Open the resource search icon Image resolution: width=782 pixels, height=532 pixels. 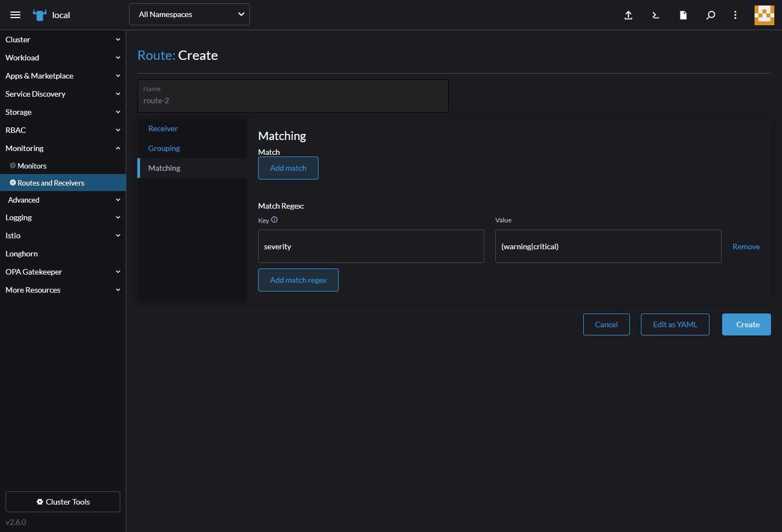tap(711, 15)
